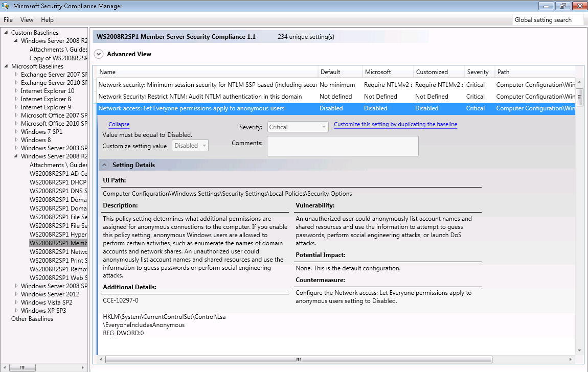Select WS2008R2SP1 Web Server baseline
Screen dimensions: 588x372
point(58,277)
